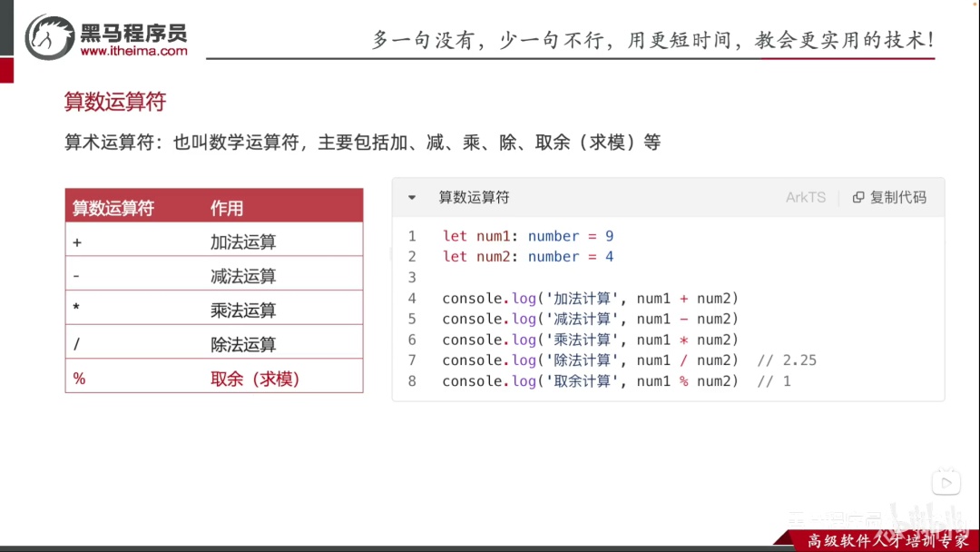The image size is (980, 552).
Task: Click the 复制代码 button text
Action: [x=898, y=198]
